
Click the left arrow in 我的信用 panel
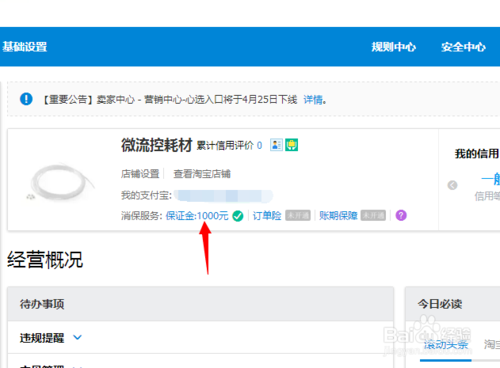(452, 185)
